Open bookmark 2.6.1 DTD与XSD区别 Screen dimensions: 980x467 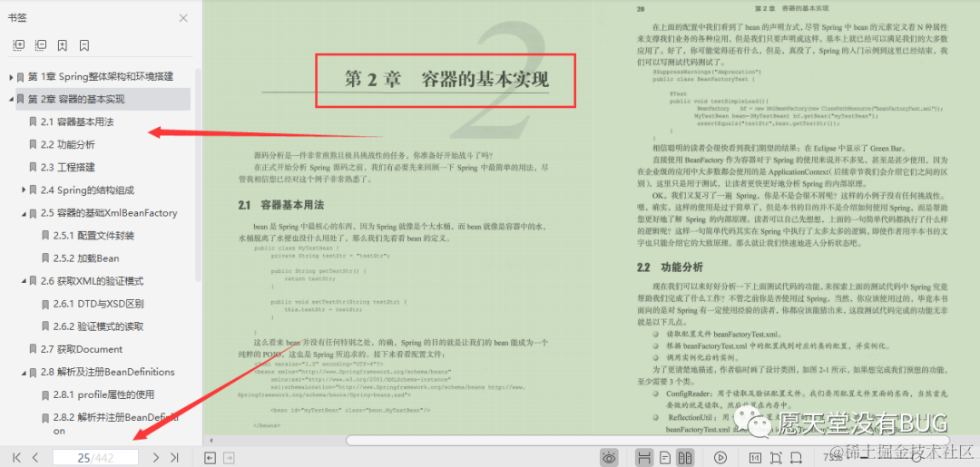click(99, 304)
